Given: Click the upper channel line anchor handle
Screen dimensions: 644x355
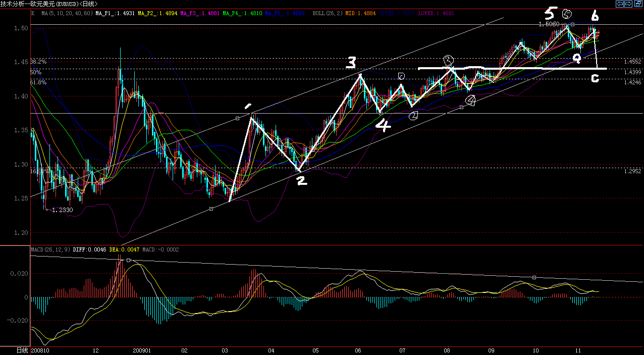Looking at the screenshot, I should pos(237,118).
